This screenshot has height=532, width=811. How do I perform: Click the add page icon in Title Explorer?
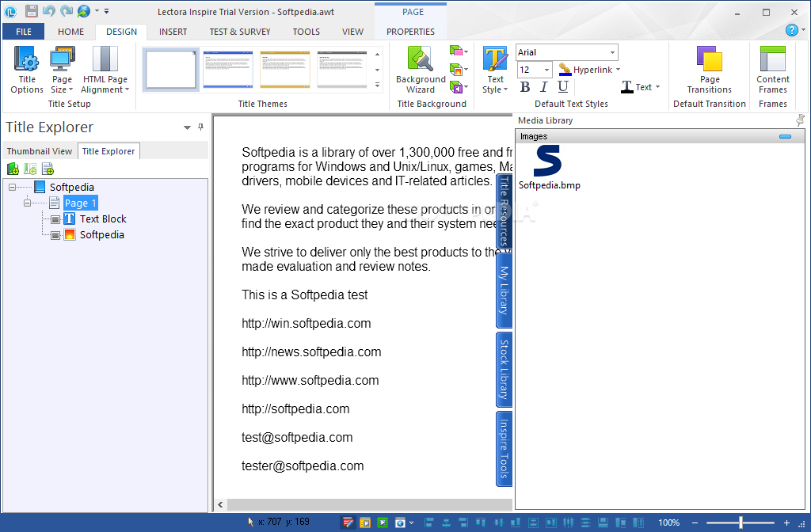click(x=48, y=169)
